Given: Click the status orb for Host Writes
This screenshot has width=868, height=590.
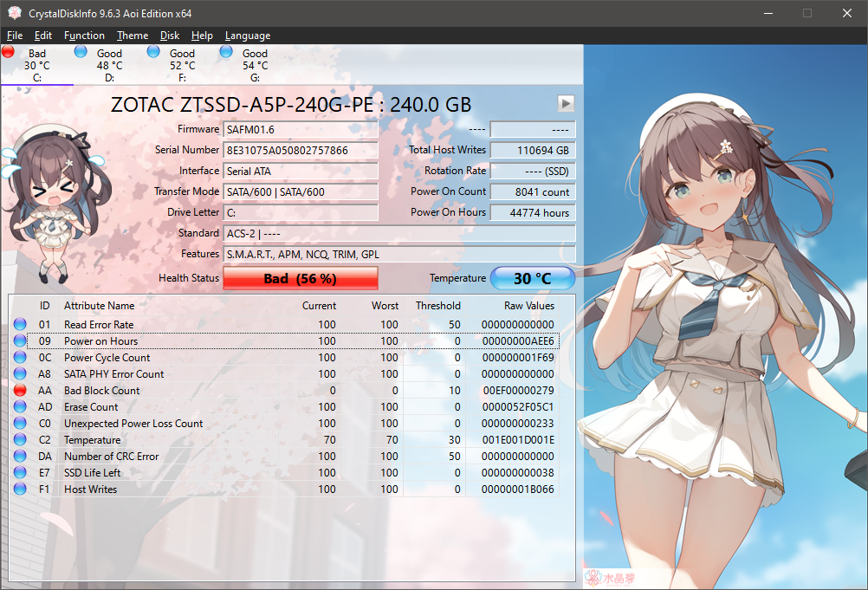Looking at the screenshot, I should tap(20, 490).
